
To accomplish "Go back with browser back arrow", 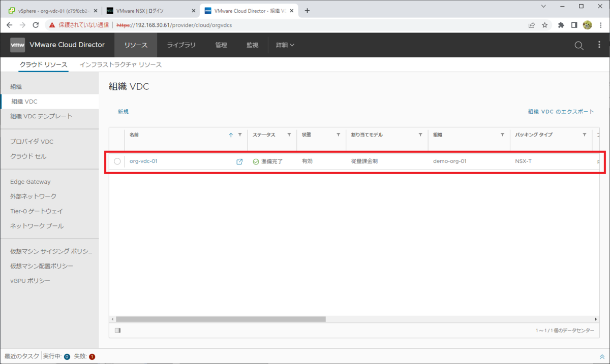I will click(9, 24).
